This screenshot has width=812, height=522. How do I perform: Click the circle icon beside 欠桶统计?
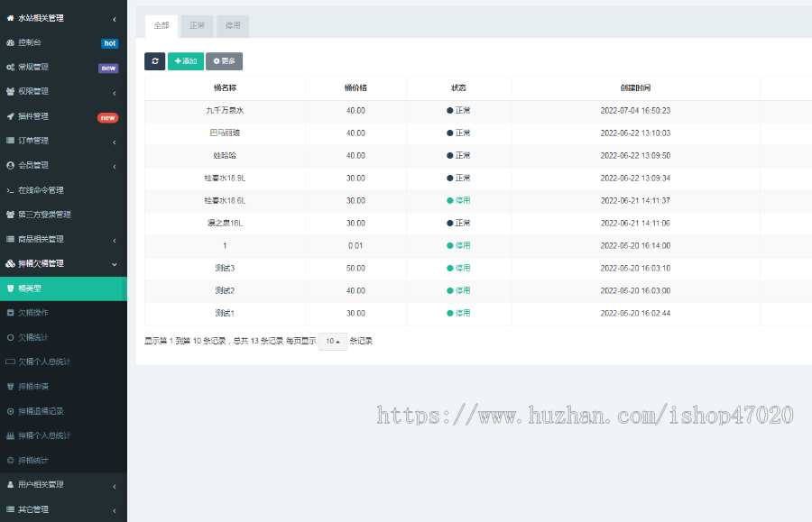pyautogui.click(x=10, y=338)
